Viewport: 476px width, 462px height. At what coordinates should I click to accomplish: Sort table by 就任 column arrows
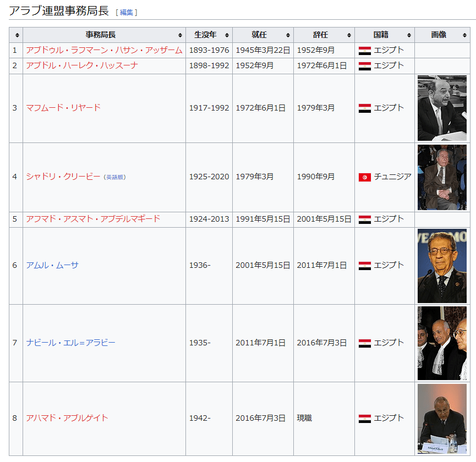[x=288, y=35]
